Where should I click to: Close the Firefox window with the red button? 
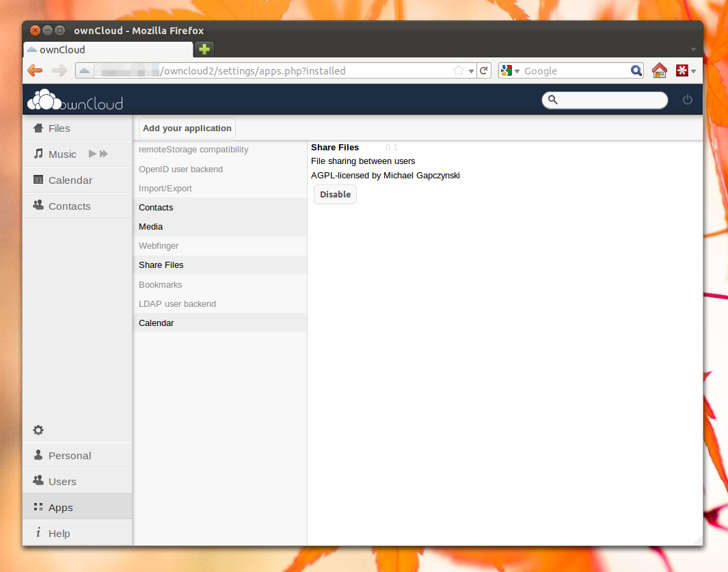pos(36,31)
